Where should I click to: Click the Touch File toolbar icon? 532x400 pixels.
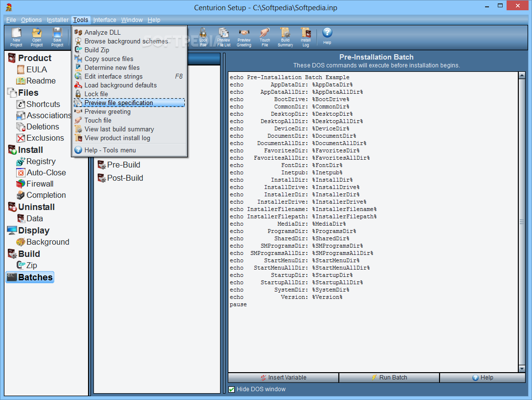(x=265, y=37)
